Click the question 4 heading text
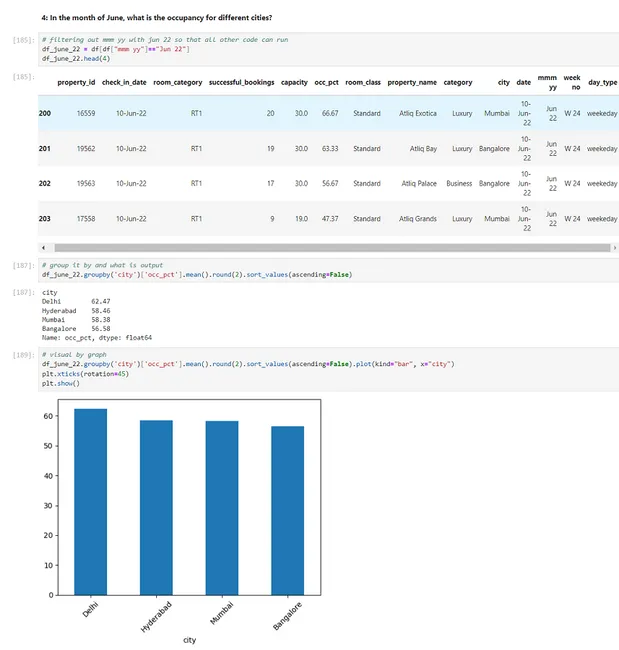This screenshot has width=619, height=650. tap(157, 18)
